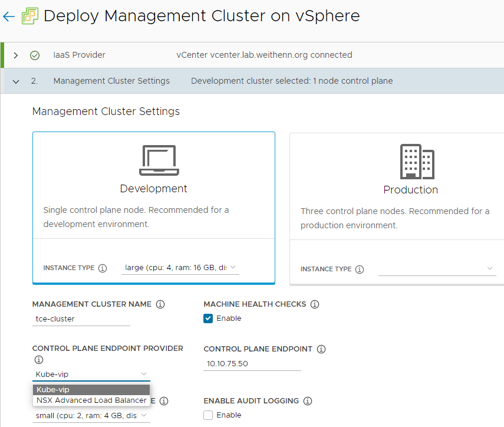Viewport: 504px width, 427px height.
Task: Click the IaaS Provider step label
Action: 80,55
